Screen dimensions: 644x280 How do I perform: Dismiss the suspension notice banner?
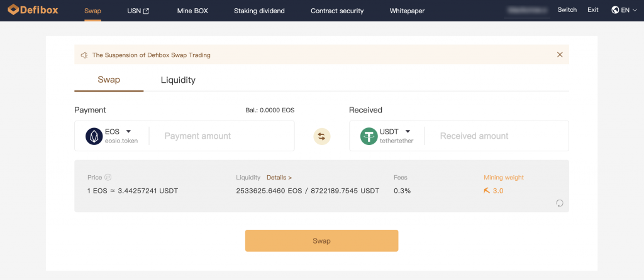point(560,55)
